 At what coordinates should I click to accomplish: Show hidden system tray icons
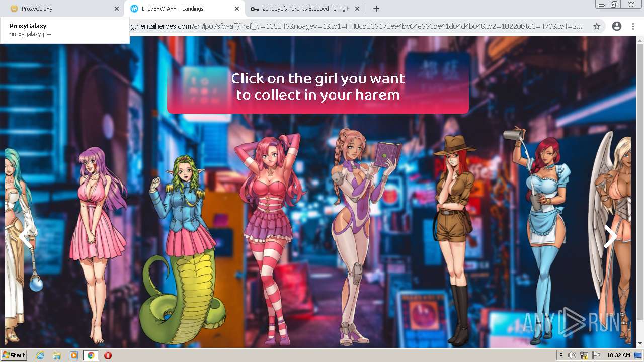(x=561, y=355)
